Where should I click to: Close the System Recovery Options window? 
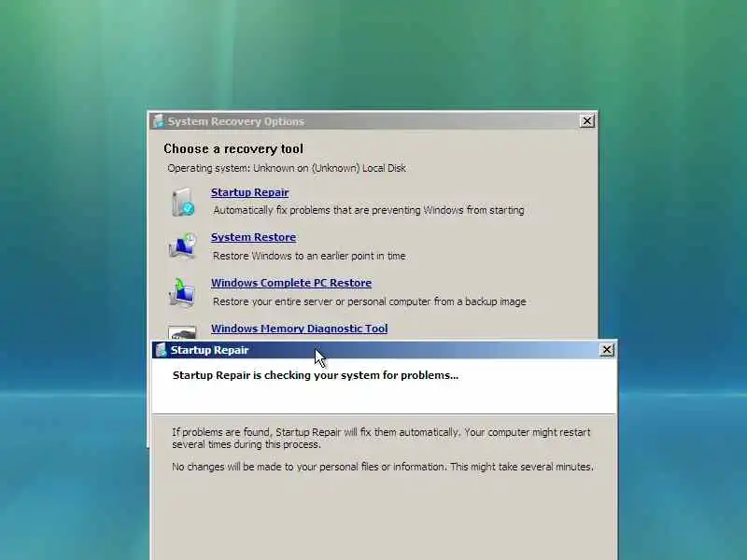(x=587, y=121)
